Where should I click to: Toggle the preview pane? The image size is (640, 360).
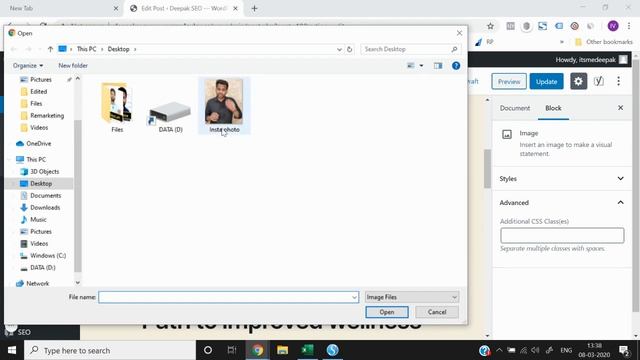438,66
